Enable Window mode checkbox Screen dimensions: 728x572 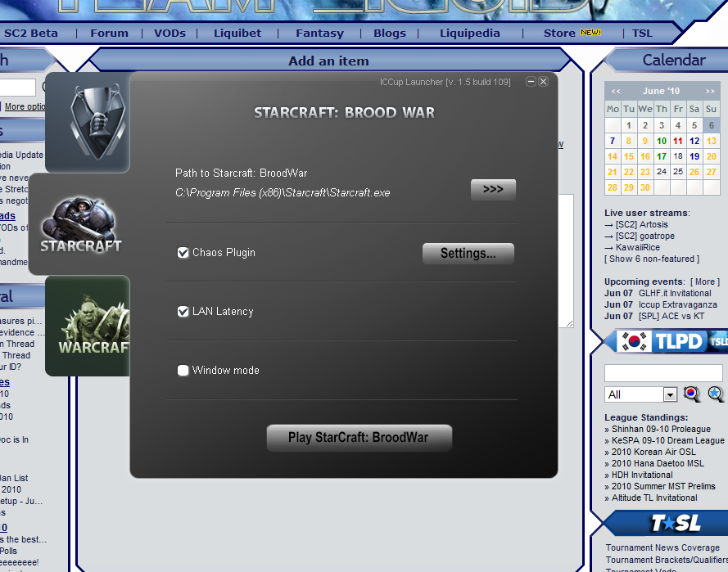(183, 370)
